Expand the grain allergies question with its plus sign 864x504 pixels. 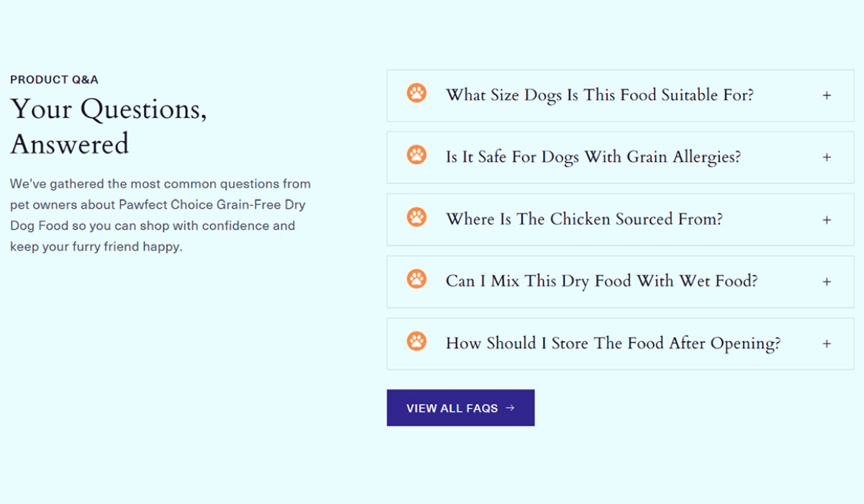coord(827,157)
